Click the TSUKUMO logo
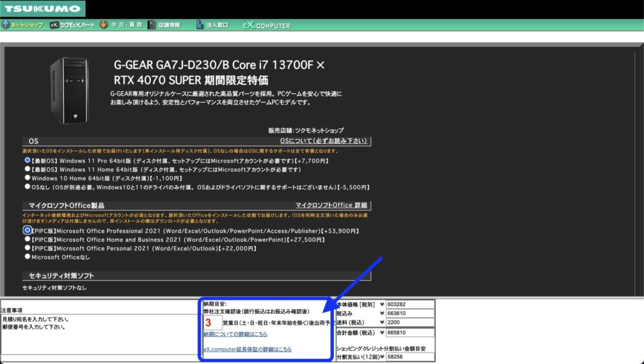The width and height of the screenshot is (644, 364). tap(42, 9)
